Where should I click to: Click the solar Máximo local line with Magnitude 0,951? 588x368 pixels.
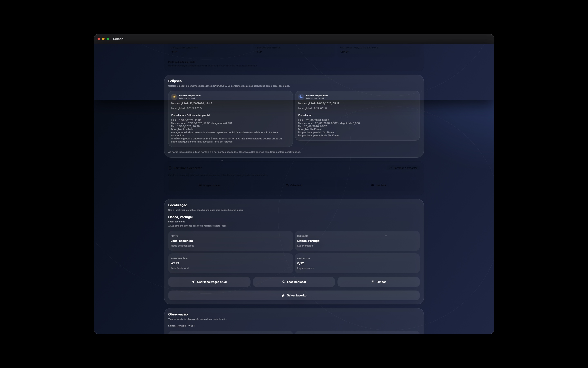coord(202,123)
